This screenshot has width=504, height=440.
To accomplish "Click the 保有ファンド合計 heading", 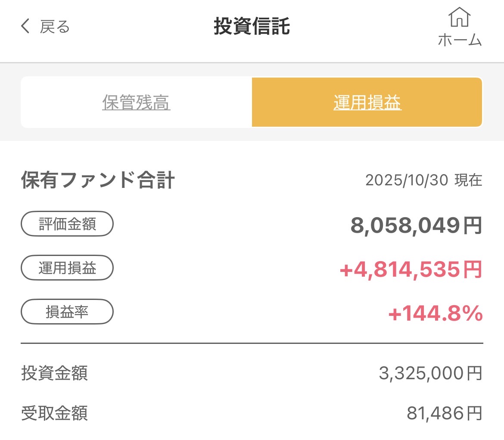I will tap(98, 181).
